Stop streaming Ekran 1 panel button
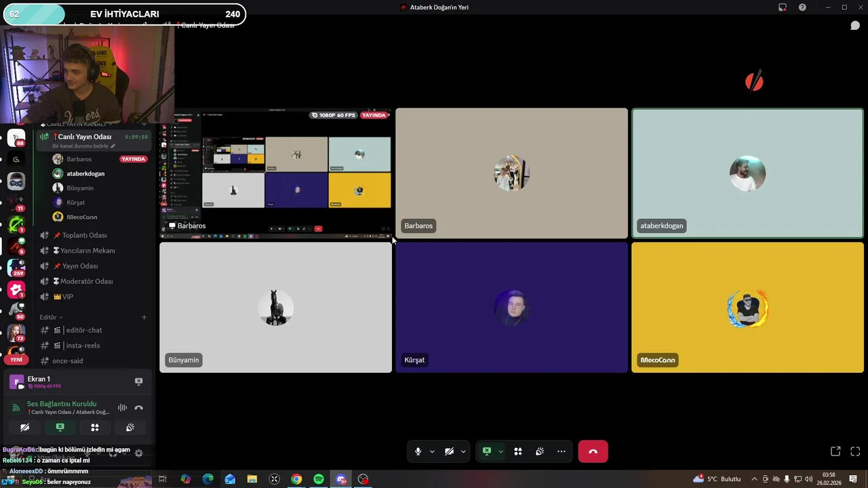Screen dimensions: 868x488 [138, 382]
